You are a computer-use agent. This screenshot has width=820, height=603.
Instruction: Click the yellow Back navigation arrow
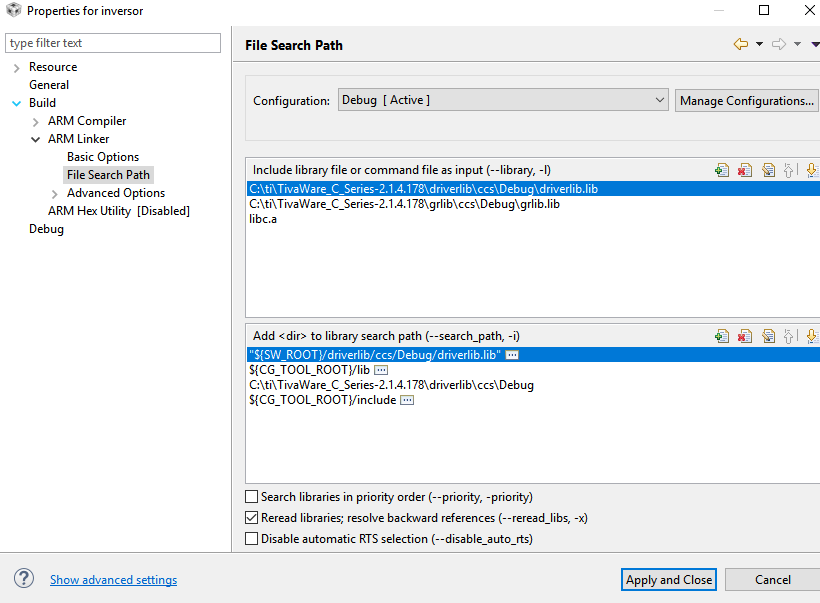click(740, 44)
